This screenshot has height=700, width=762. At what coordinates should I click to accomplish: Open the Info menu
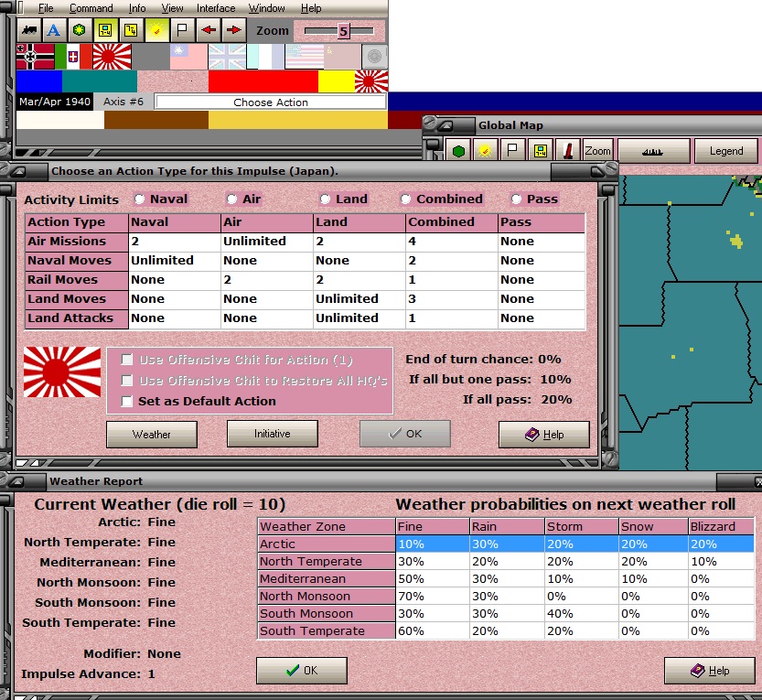coord(137,8)
